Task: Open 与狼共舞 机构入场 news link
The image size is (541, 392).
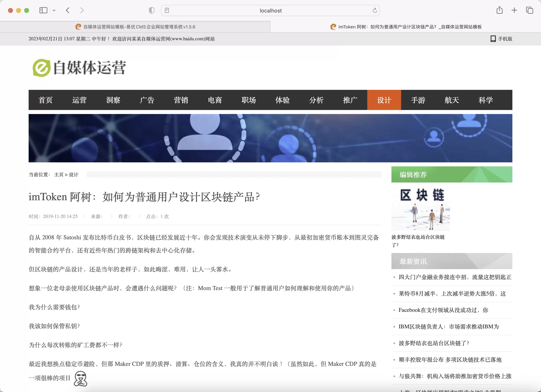Action: point(455,376)
